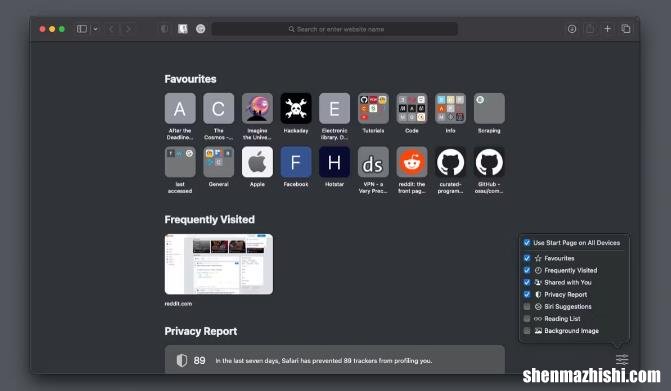Open the After the Deadline favourite
The image size is (671, 391).
180,108
